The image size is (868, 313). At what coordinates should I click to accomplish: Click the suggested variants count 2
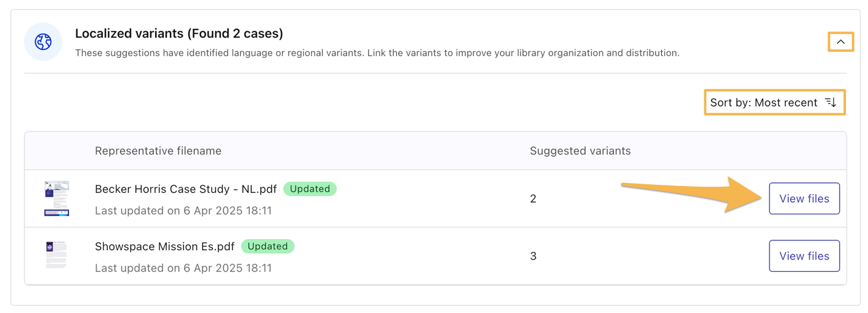coord(533,198)
